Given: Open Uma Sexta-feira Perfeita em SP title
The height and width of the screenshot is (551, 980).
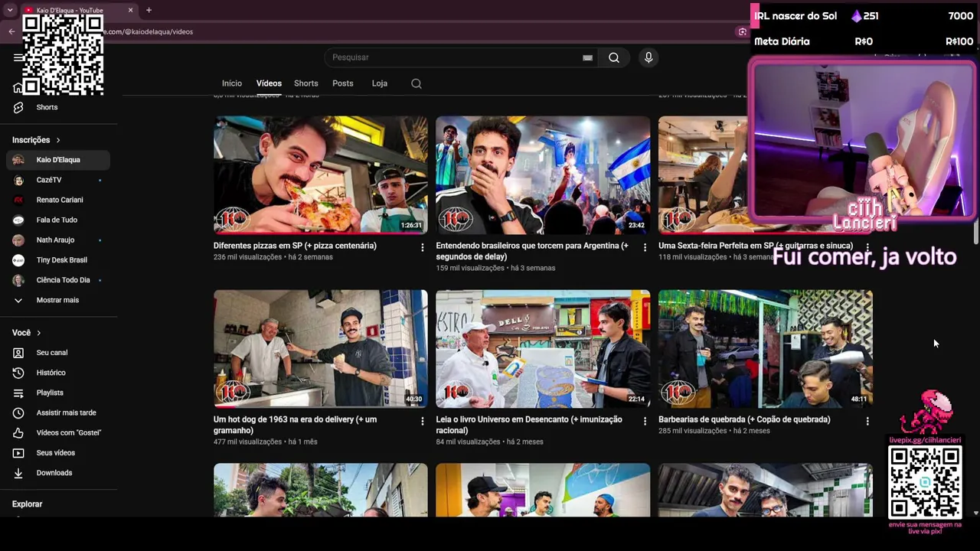Looking at the screenshot, I should coord(756,246).
